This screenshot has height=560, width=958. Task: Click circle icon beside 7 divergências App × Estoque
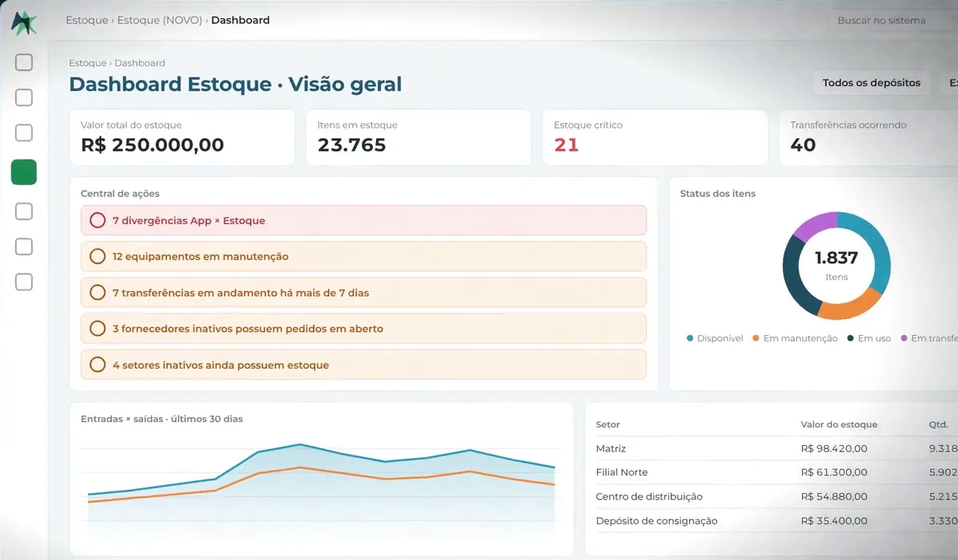(97, 220)
